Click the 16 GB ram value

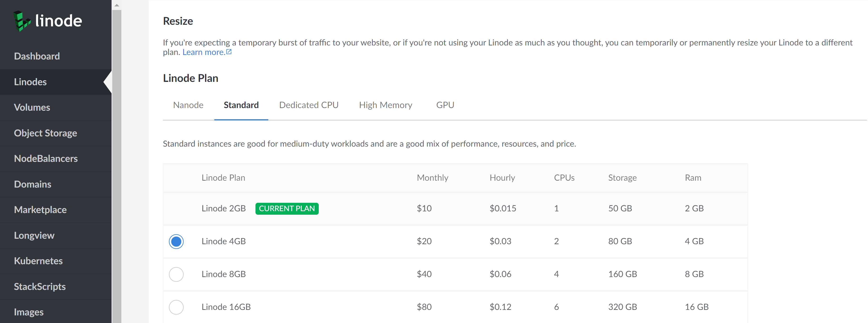click(697, 307)
